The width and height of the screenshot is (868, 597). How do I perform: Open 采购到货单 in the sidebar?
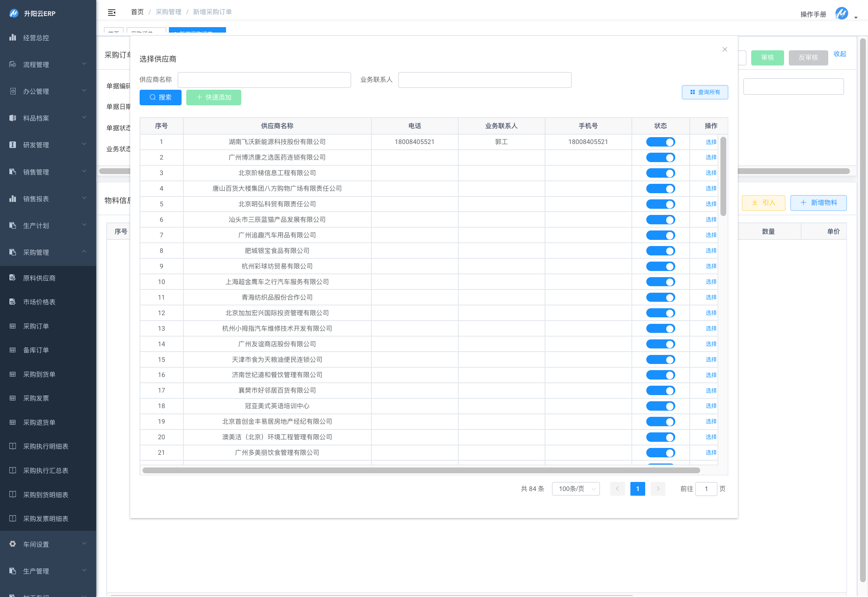pos(39,374)
